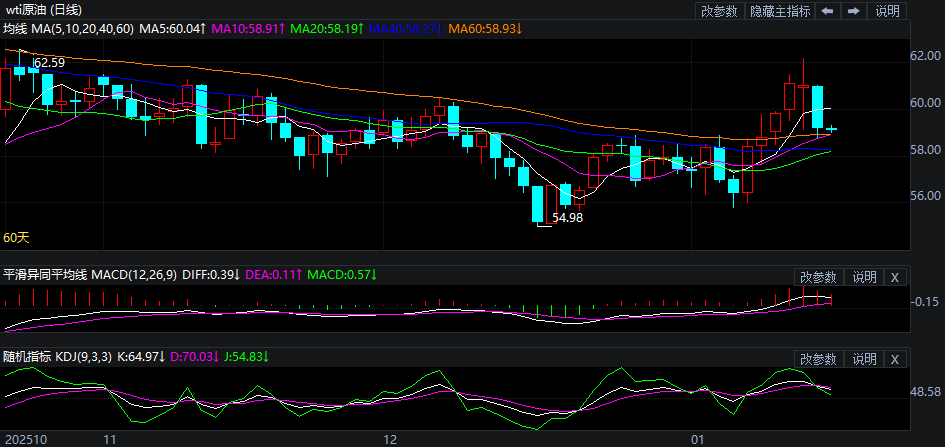This screenshot has width=945, height=447.
Task: Open 改参数 for the MACD panel
Action: click(x=818, y=277)
